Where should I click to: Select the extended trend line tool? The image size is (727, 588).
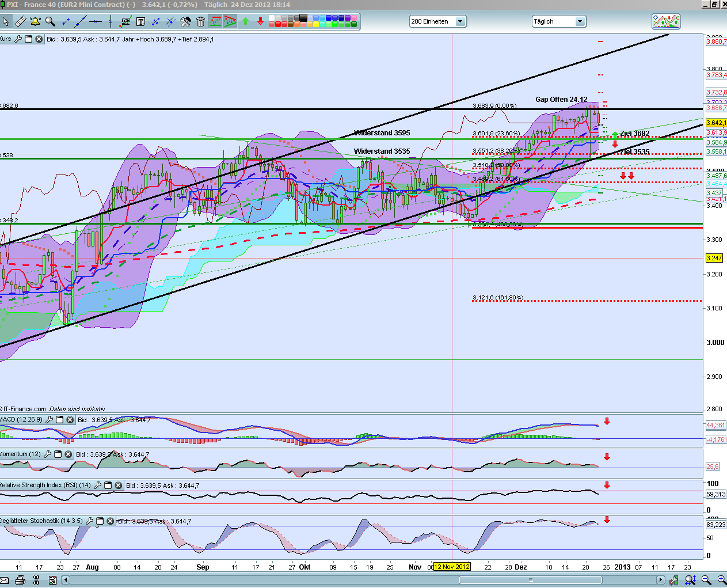coord(81,21)
